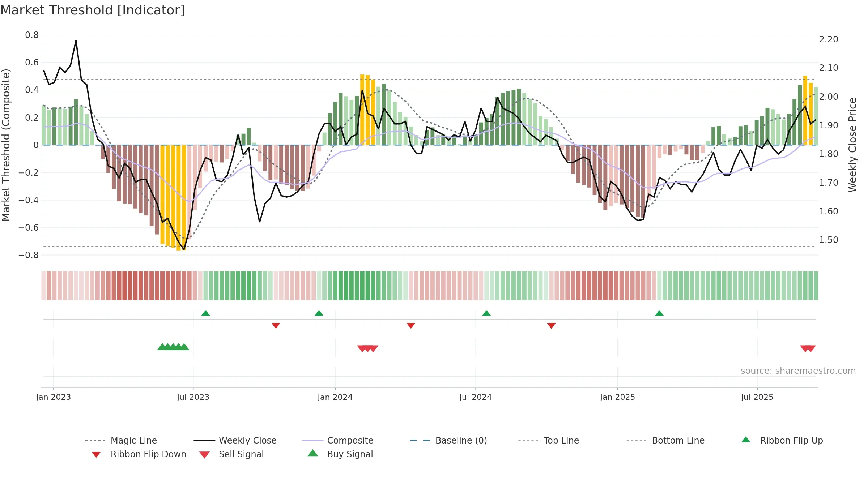Toggle Sell Signal legend entry
The image size is (868, 488).
[231, 454]
